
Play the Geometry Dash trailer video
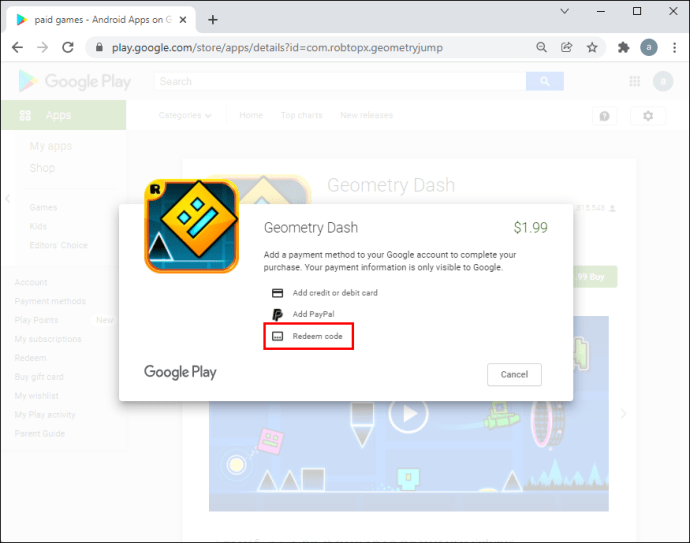click(409, 414)
